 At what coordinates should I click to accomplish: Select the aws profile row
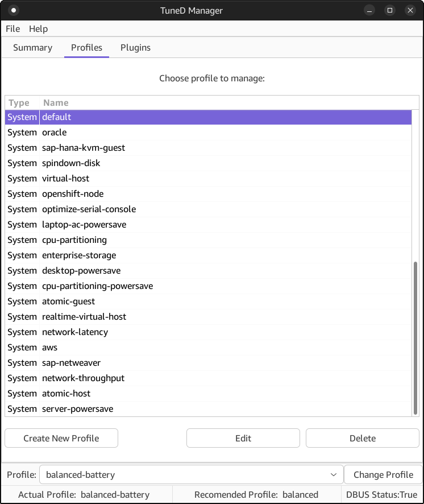pos(208,348)
